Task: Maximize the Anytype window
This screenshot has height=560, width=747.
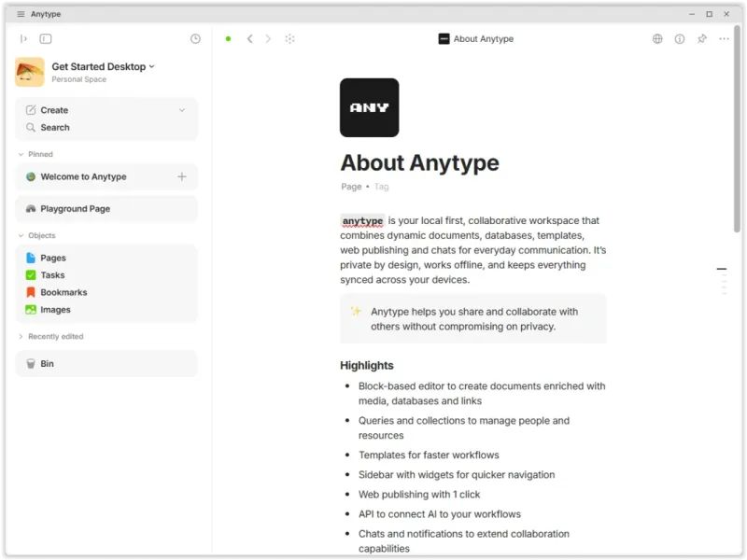Action: 709,14
